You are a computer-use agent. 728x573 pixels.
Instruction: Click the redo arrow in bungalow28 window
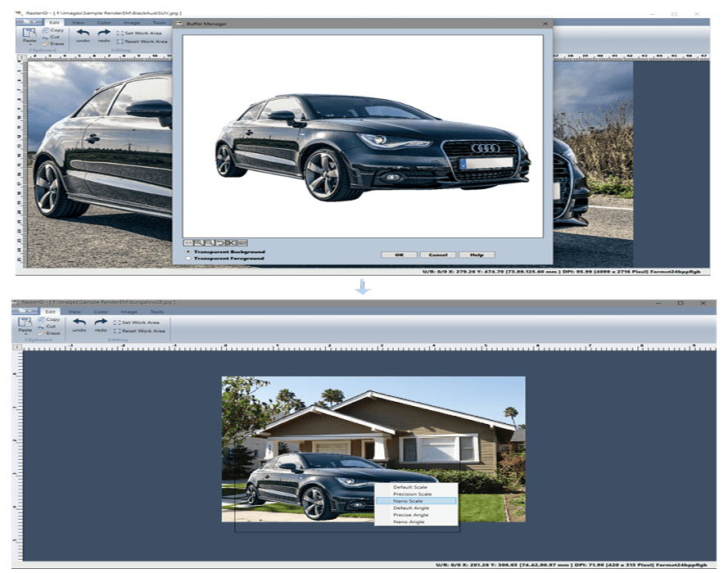pyautogui.click(x=101, y=323)
